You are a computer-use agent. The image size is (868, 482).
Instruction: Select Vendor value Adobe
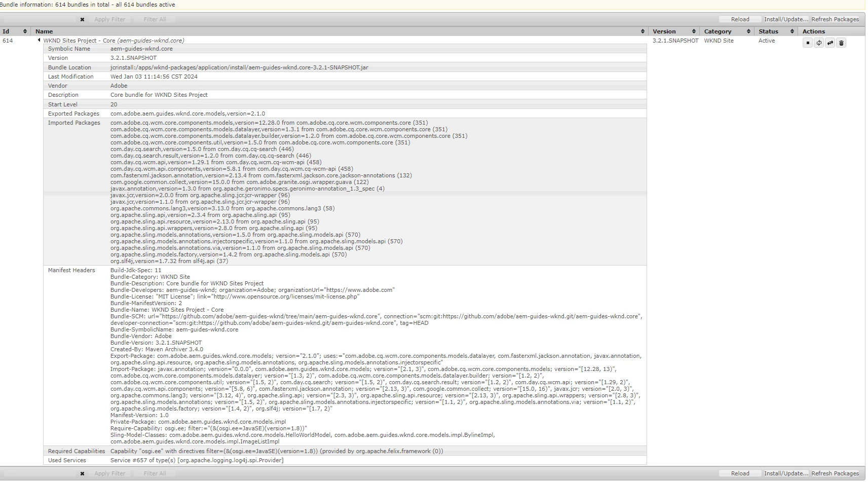click(119, 86)
